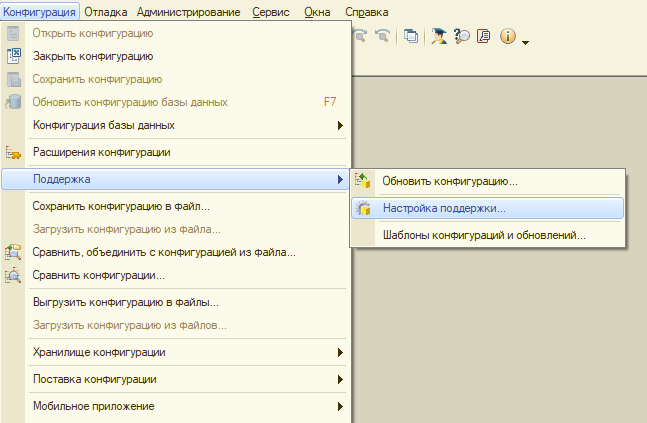Open the Отладка menu
The image size is (647, 423).
point(107,11)
